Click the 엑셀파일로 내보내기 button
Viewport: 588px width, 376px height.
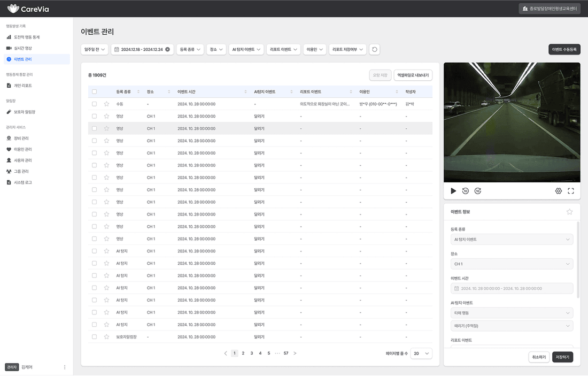[413, 75]
